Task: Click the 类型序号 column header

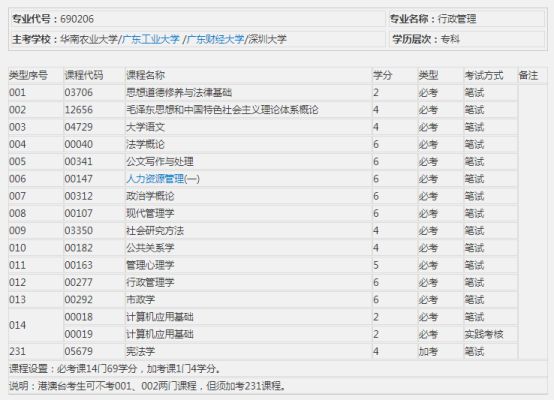Action: click(x=28, y=75)
